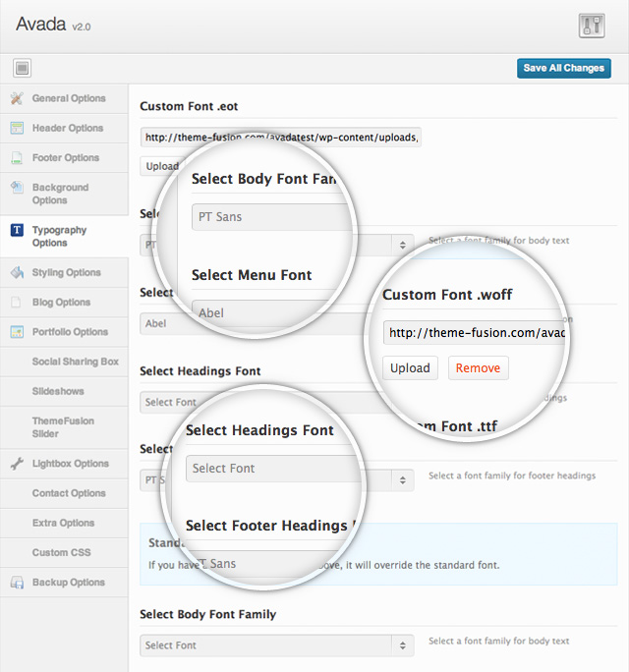Viewport: 629px width, 672px height.
Task: Click the Custom Font .eot URL field
Action: (280, 137)
